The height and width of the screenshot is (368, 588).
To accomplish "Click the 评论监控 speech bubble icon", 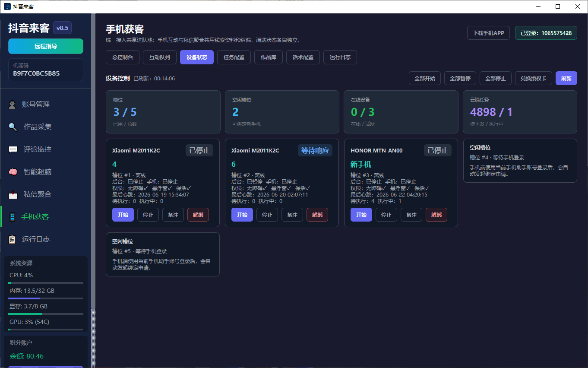I will coord(13,149).
